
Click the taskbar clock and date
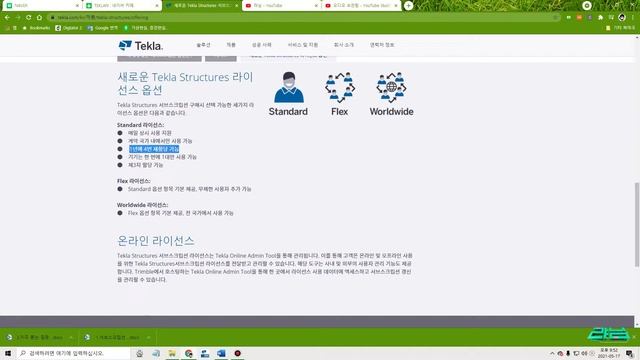tap(609, 353)
